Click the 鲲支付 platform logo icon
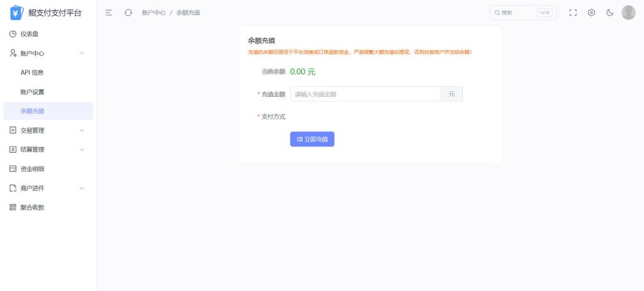The image size is (644, 291). coord(16,13)
